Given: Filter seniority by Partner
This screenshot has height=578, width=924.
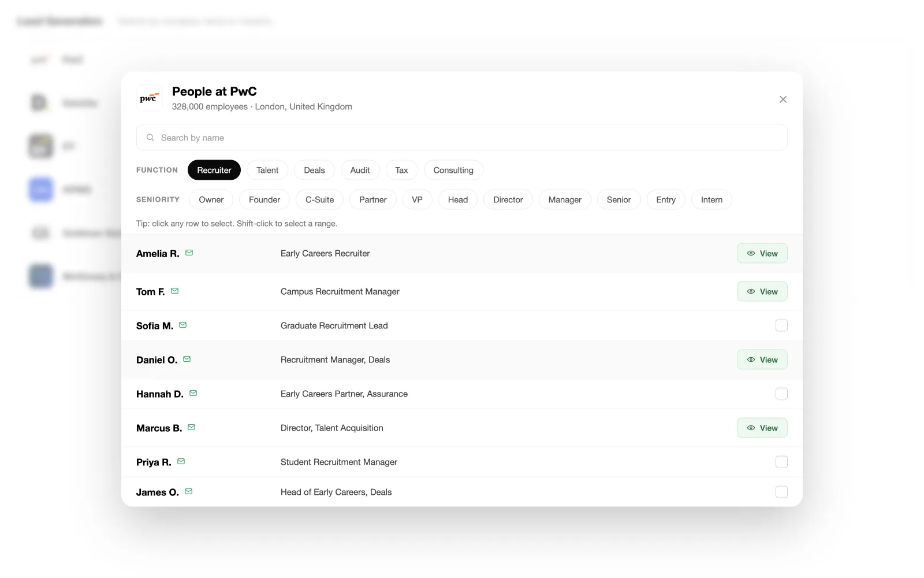Looking at the screenshot, I should coord(373,199).
